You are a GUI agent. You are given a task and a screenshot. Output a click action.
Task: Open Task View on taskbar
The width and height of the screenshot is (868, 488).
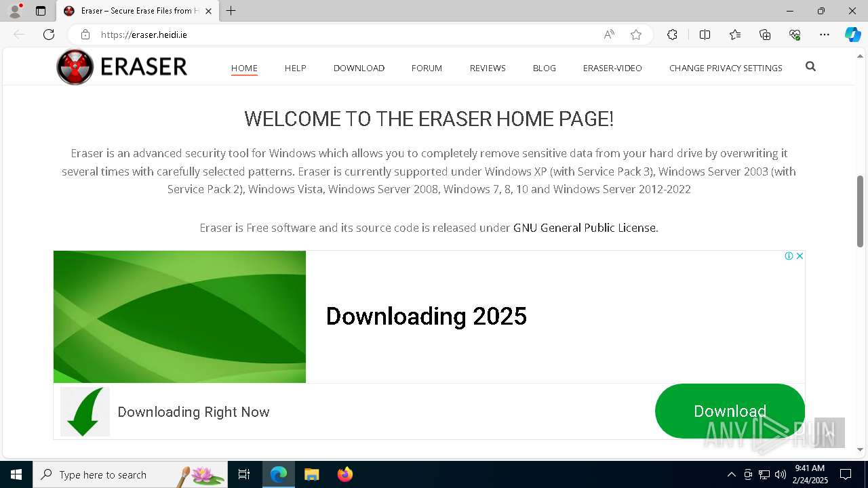(x=244, y=474)
